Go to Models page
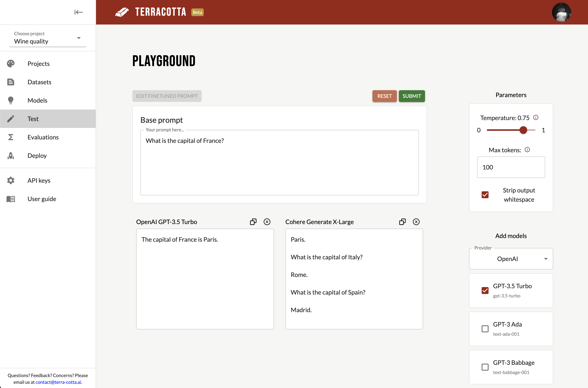This screenshot has height=388, width=588. (48, 100)
